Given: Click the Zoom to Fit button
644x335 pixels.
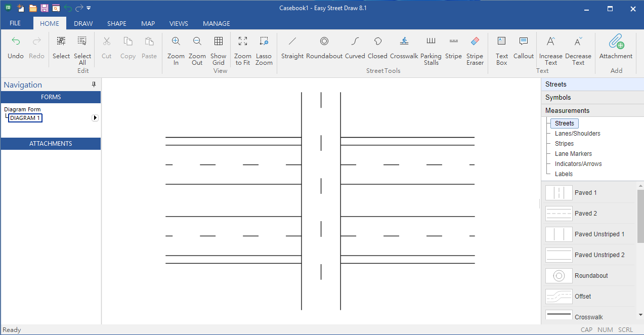Looking at the screenshot, I should tap(243, 51).
